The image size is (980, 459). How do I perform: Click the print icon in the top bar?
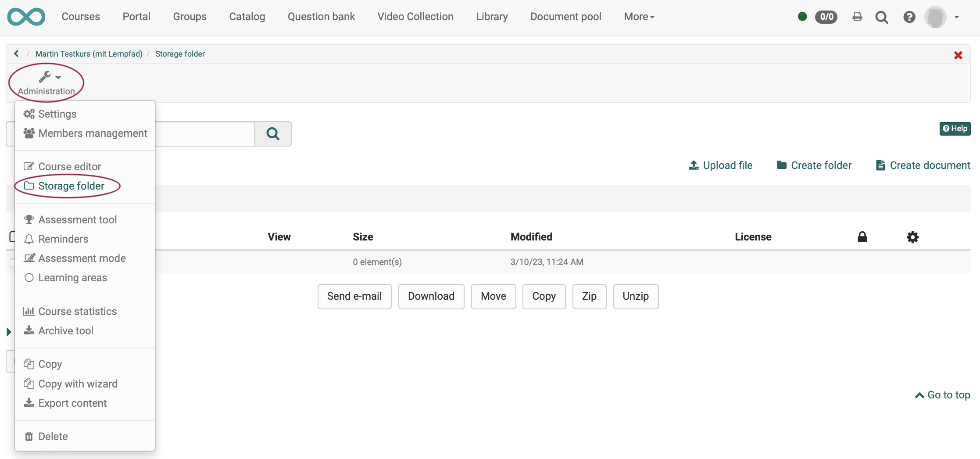click(x=857, y=17)
